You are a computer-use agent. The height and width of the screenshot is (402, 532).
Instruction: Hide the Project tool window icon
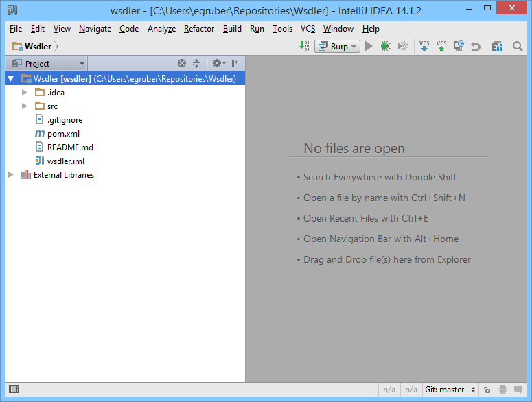point(236,63)
